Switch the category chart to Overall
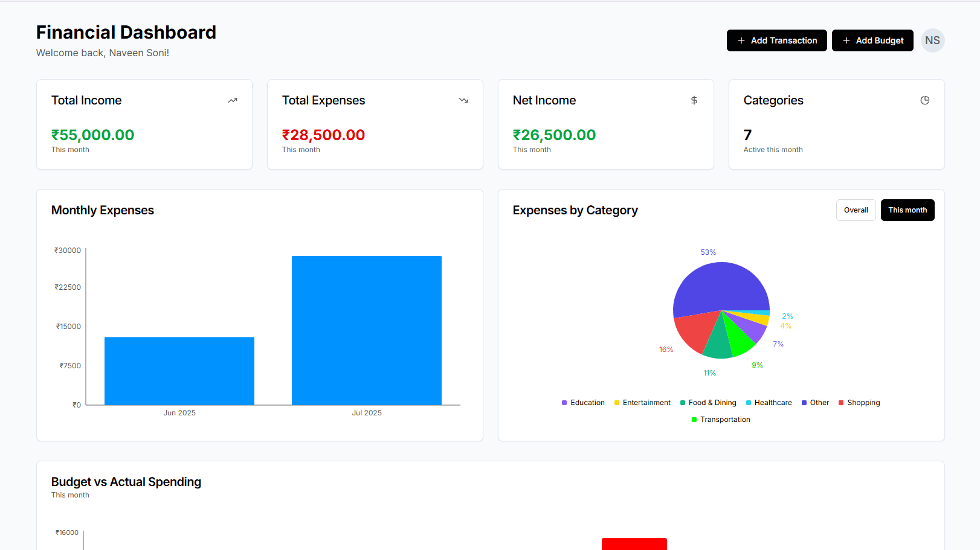Image resolution: width=980 pixels, height=550 pixels. pyautogui.click(x=856, y=210)
